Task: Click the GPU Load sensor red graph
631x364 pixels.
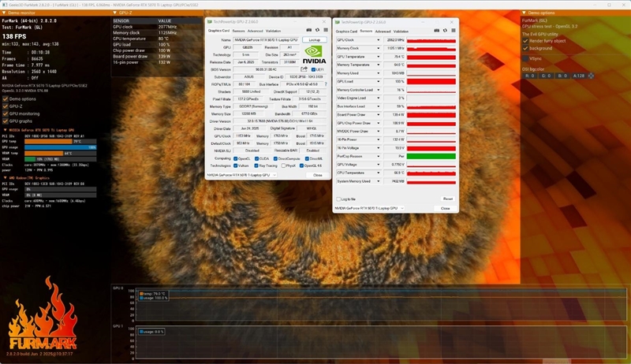Action: pyautogui.click(x=431, y=82)
